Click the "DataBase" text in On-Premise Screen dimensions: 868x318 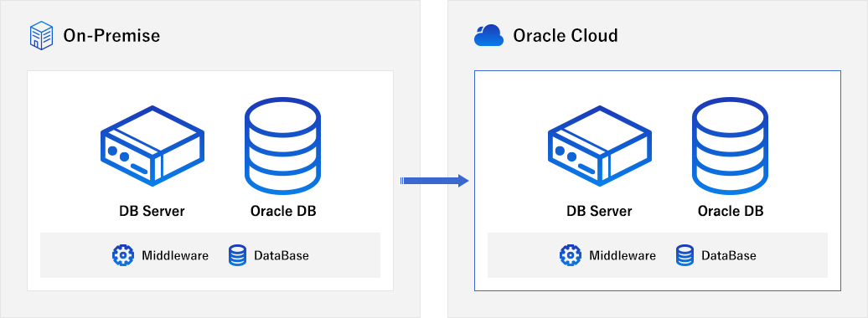pos(282,255)
